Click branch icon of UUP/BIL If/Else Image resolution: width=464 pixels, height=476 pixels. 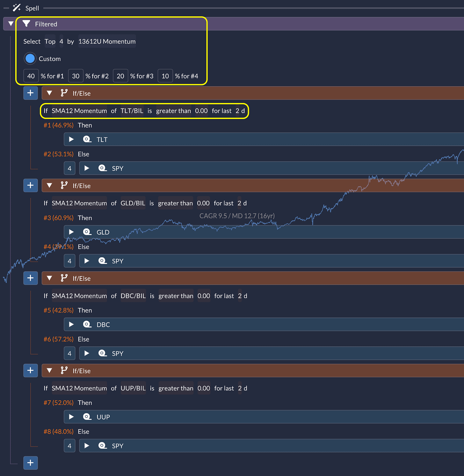[64, 370]
